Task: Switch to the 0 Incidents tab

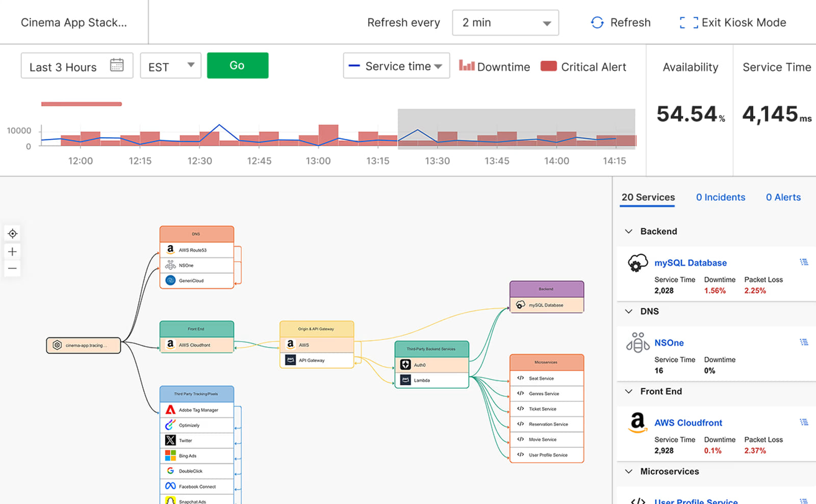Action: click(x=721, y=197)
